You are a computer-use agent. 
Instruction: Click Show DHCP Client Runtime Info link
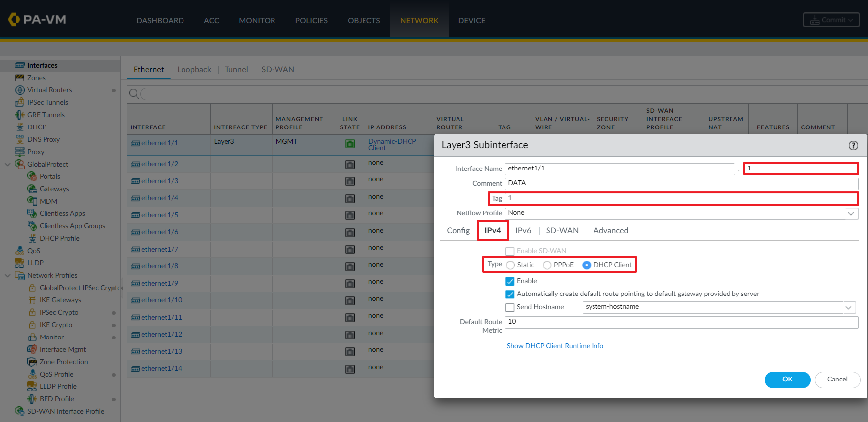(555, 346)
